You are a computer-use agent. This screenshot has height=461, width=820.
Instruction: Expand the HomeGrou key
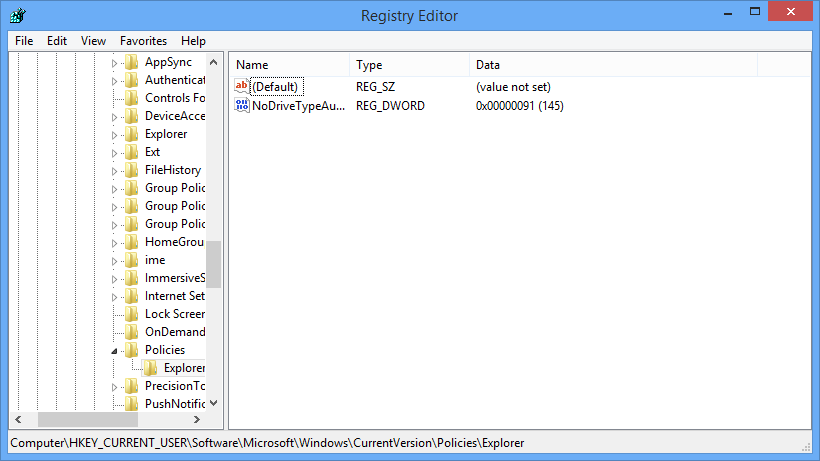pos(115,243)
